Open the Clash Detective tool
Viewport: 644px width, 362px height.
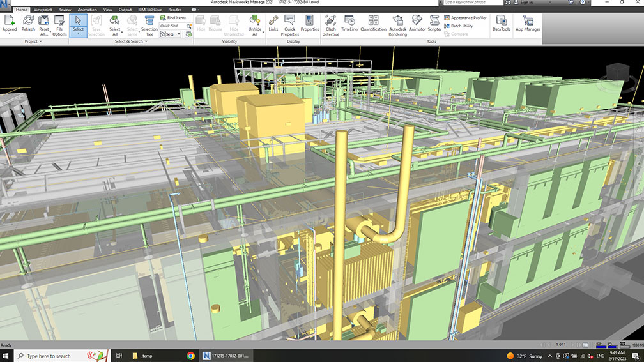pyautogui.click(x=331, y=26)
